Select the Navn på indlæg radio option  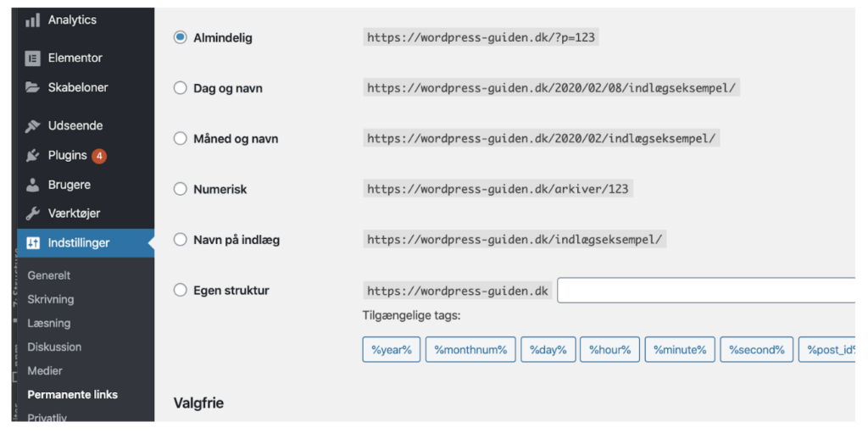181,240
